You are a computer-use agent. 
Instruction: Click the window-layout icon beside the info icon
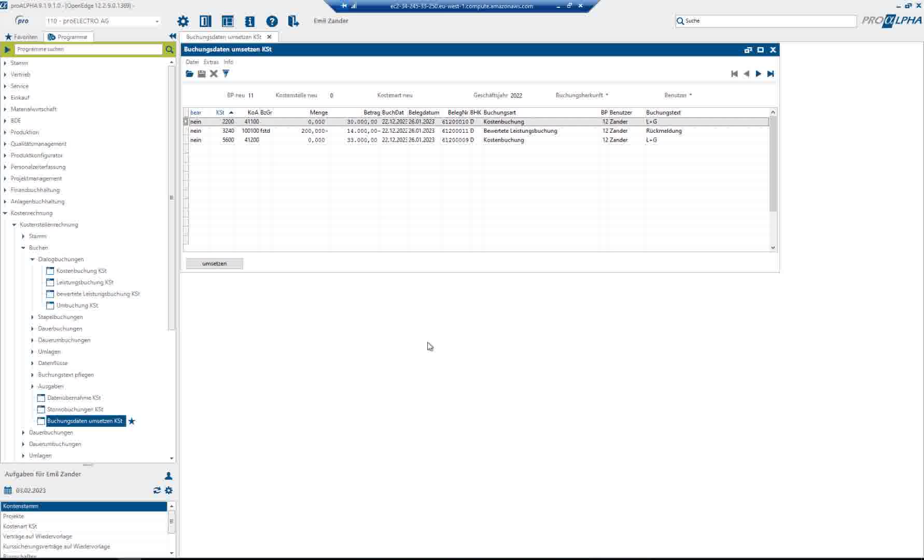pos(228,21)
